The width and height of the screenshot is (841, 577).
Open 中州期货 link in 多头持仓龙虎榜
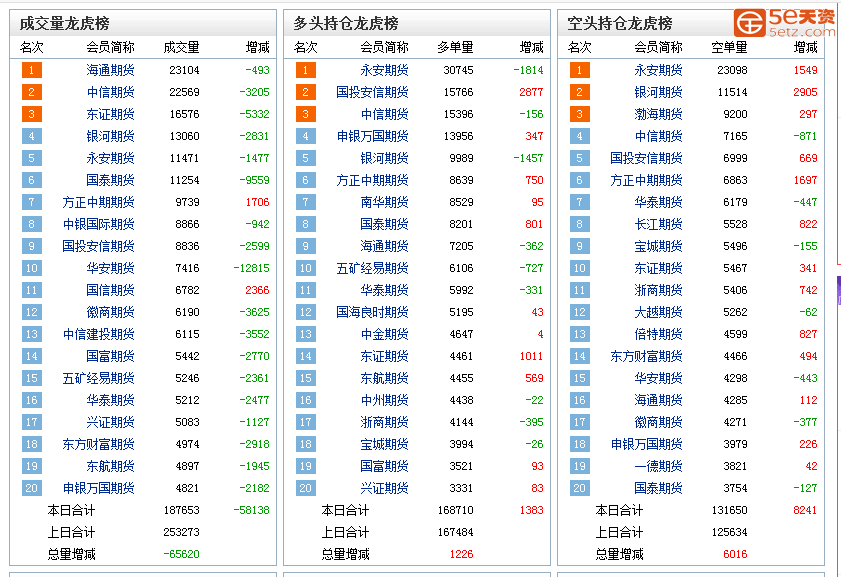point(385,400)
